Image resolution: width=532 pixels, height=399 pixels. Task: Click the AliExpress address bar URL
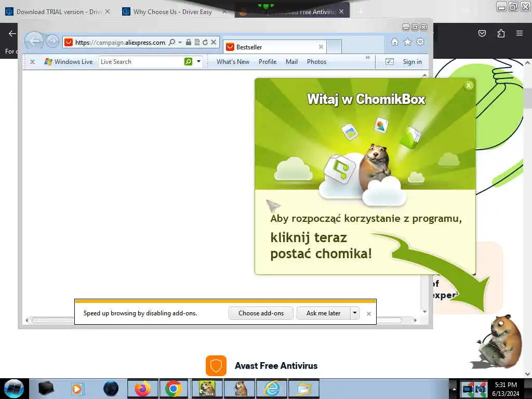click(x=120, y=43)
